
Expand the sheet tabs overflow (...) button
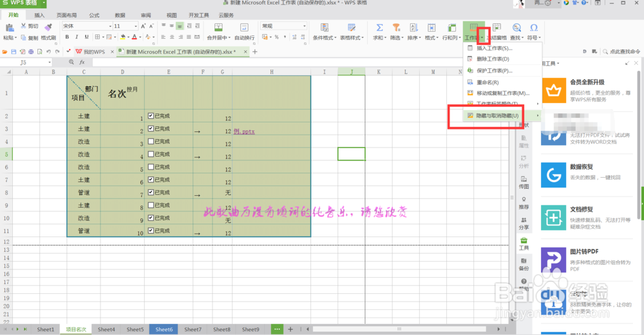click(277, 329)
